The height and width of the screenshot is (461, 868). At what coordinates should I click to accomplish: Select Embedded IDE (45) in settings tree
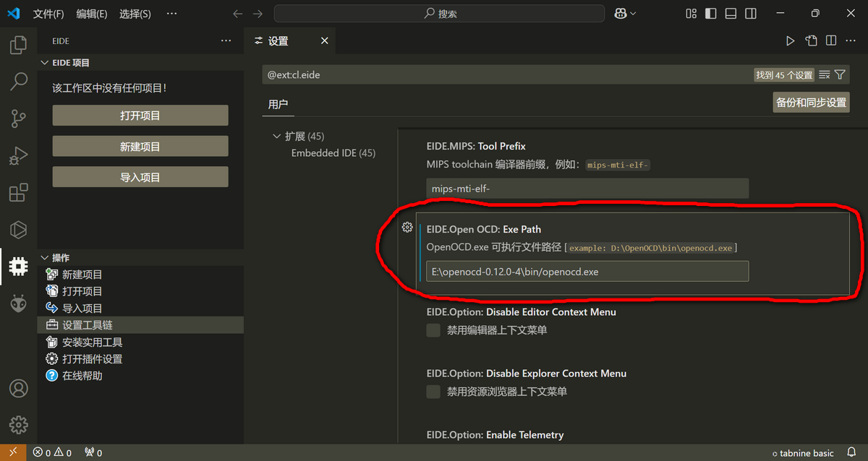333,153
